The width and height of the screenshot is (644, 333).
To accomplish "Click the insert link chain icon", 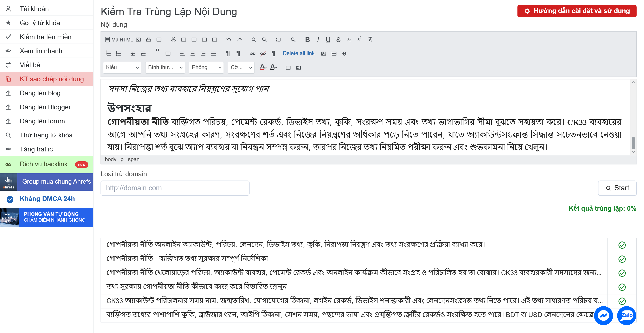I will [252, 53].
